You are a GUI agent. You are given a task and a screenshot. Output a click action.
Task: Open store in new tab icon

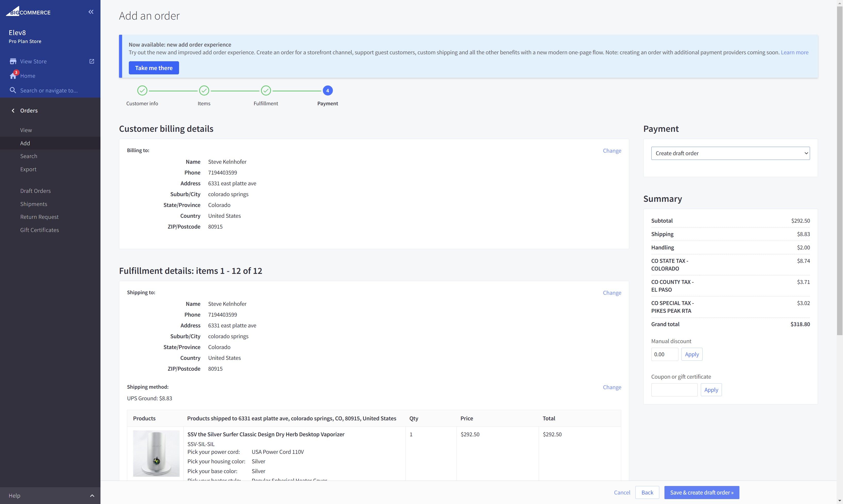coord(92,62)
